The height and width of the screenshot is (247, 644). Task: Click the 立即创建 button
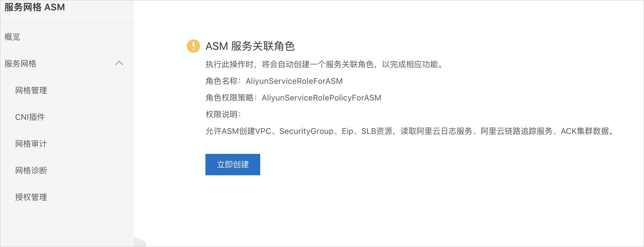pos(233,165)
